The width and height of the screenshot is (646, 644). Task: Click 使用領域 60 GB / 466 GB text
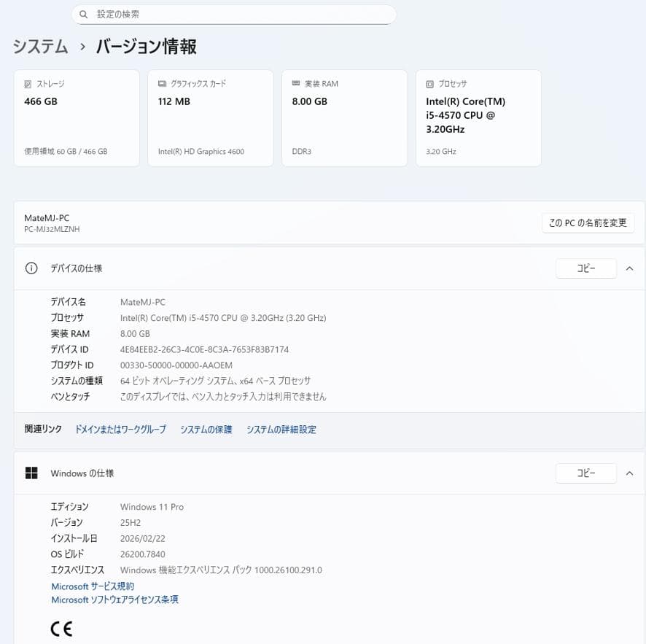click(66, 151)
